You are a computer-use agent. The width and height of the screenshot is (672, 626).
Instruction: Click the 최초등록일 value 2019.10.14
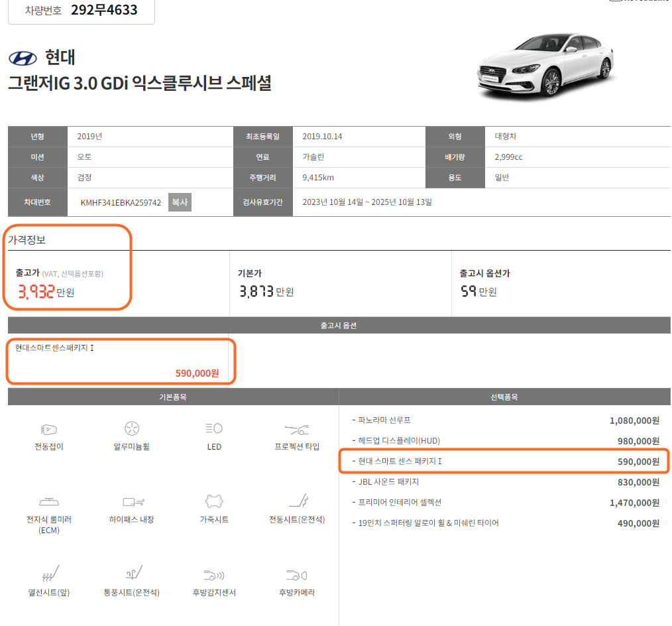tap(322, 137)
